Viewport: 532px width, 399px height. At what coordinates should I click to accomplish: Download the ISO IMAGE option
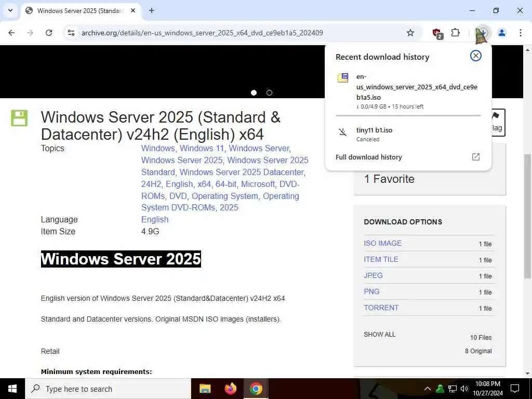pyautogui.click(x=383, y=243)
